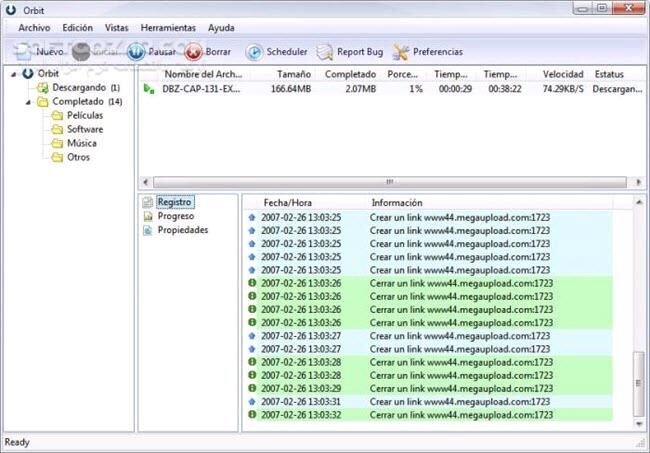This screenshot has width=650, height=453.
Task: Select the Música tree label
Action: point(82,143)
